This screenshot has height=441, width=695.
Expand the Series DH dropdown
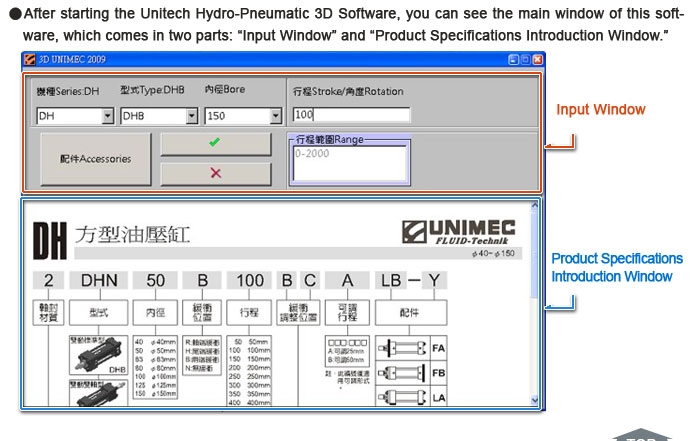pos(108,116)
